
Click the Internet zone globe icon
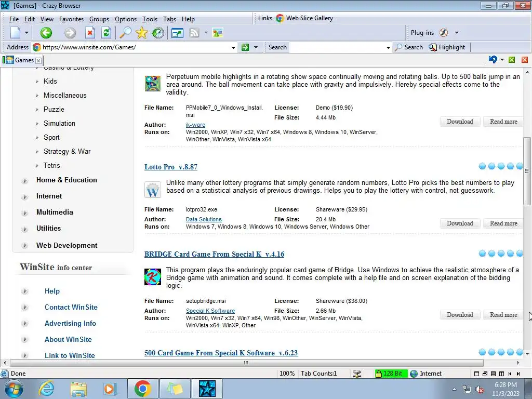point(414,374)
